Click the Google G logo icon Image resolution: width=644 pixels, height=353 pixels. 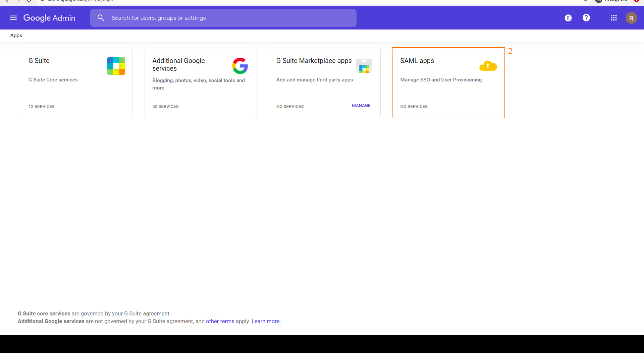240,66
